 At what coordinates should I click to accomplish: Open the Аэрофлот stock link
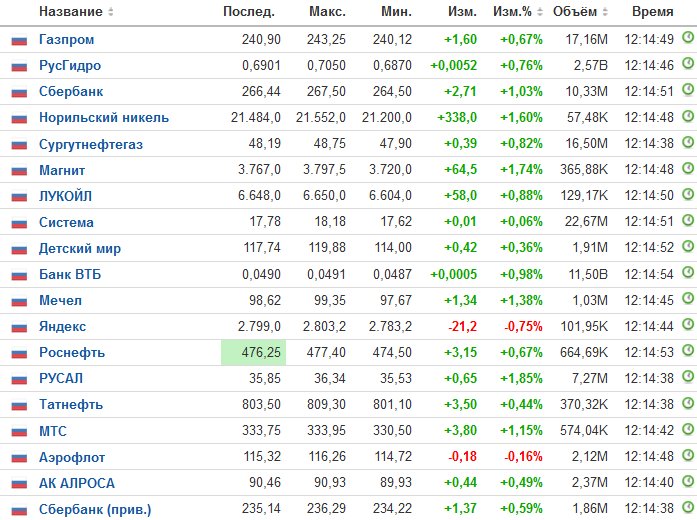72,457
